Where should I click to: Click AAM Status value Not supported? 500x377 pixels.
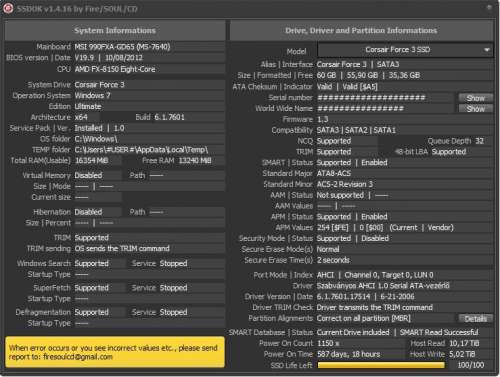340,195
